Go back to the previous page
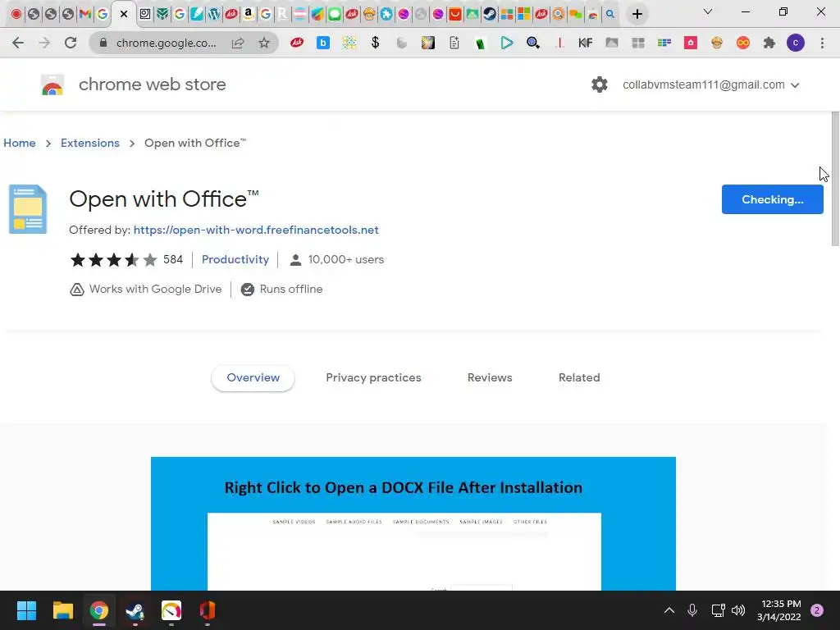840x630 pixels. click(18, 43)
